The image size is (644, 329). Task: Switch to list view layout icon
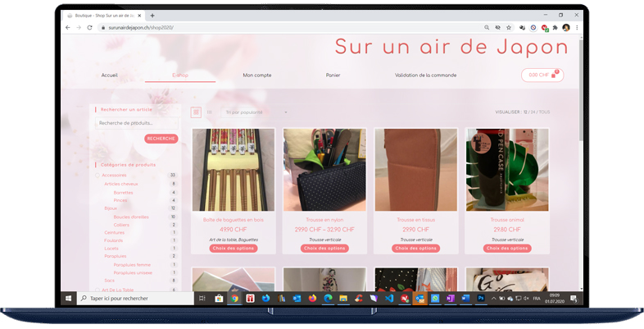209,112
